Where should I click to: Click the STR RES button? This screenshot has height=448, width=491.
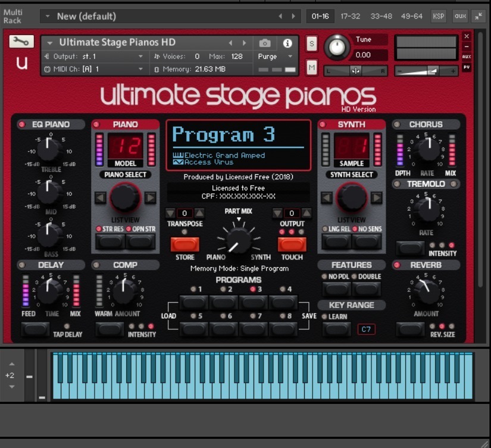(x=110, y=242)
